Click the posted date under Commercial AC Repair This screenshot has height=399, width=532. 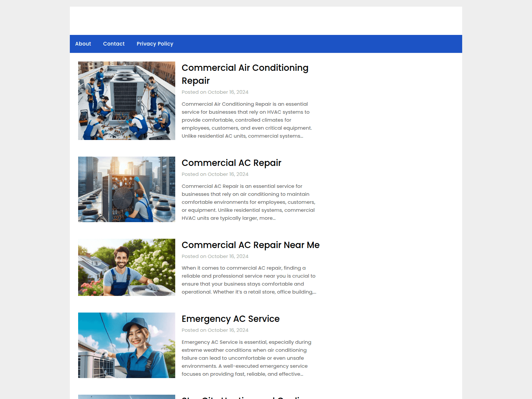228,174
